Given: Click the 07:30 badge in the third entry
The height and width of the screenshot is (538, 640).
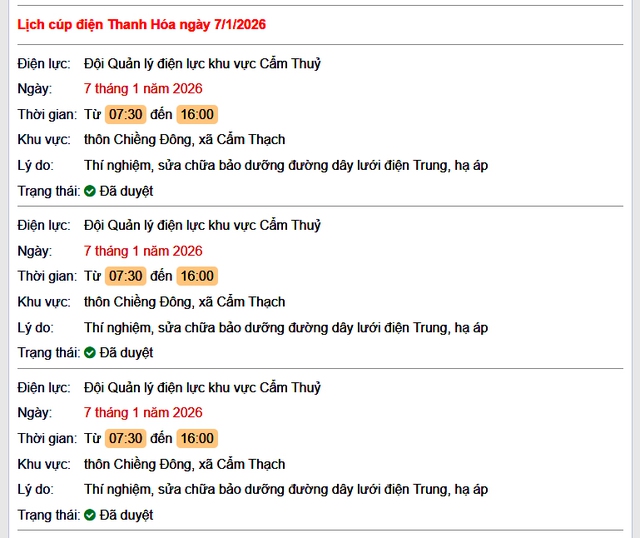Looking at the screenshot, I should coord(126,438).
